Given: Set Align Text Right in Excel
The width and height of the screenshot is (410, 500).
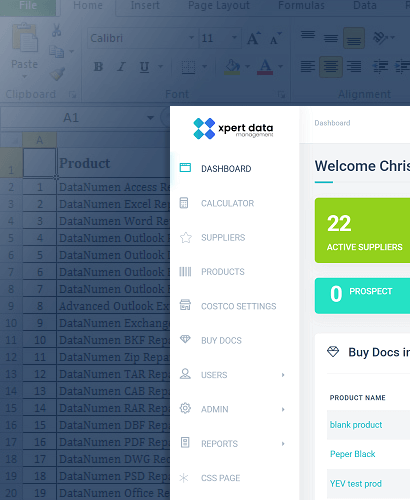Looking at the screenshot, I should click(x=354, y=67).
